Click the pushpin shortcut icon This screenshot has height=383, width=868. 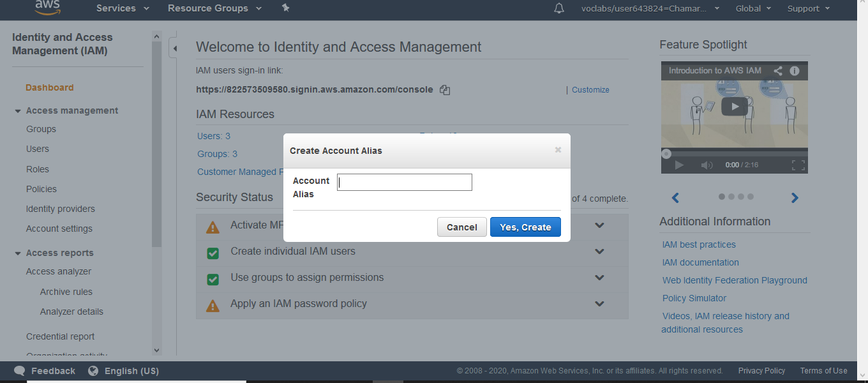[x=285, y=8]
